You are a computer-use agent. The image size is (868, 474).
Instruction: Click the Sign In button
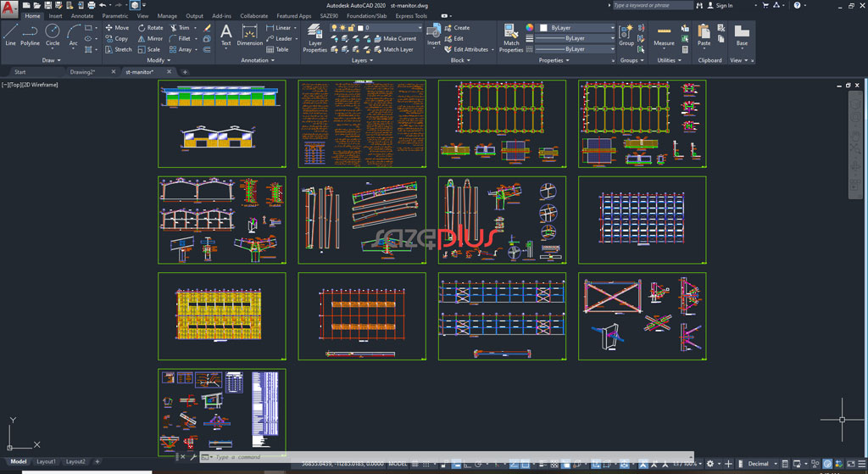point(720,6)
